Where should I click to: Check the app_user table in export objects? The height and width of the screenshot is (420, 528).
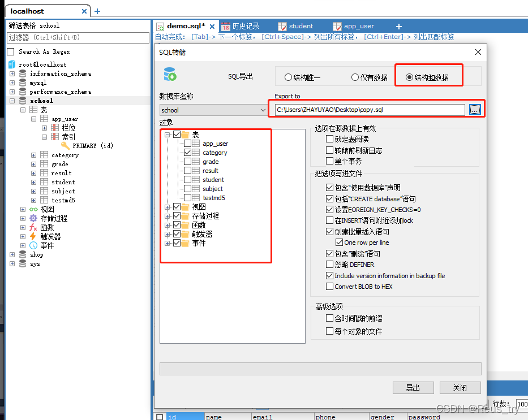187,144
